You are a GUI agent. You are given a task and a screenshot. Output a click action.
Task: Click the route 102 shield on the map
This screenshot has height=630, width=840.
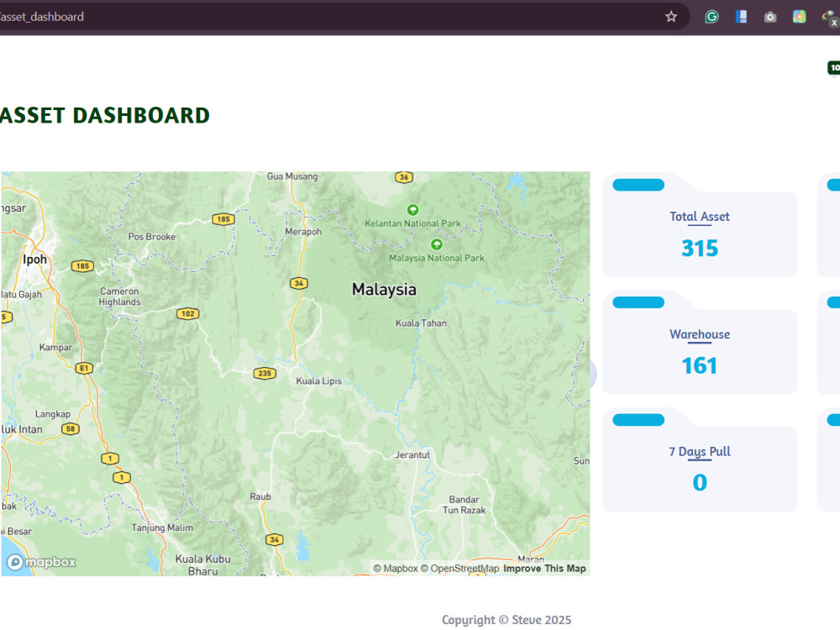188,313
